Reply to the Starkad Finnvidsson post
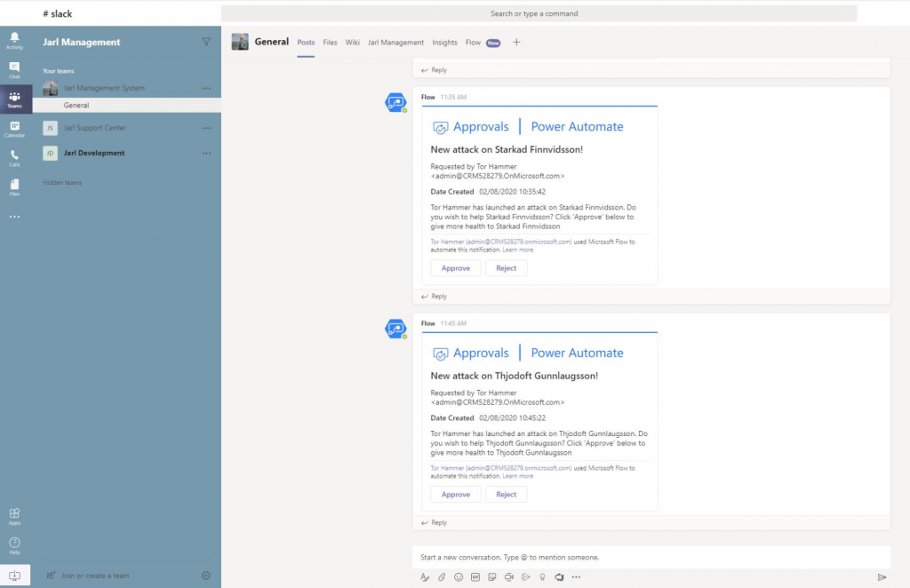Screen dimensions: 910x588 [434, 297]
